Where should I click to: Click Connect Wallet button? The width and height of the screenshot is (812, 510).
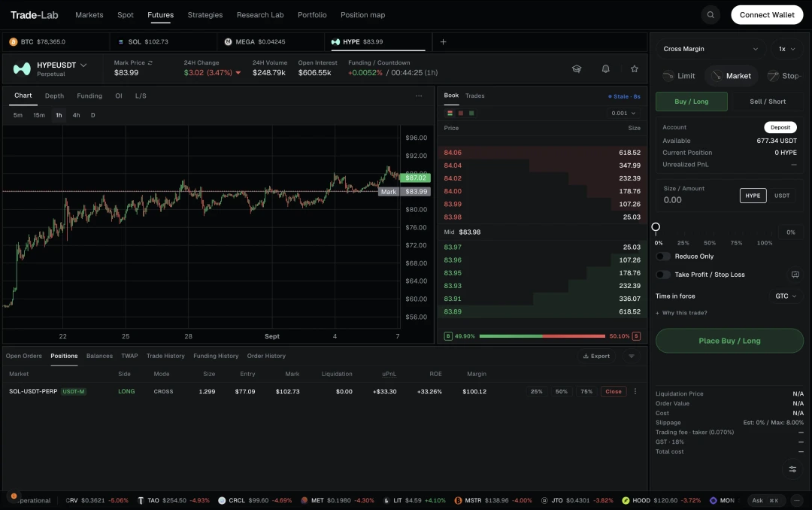pos(767,15)
